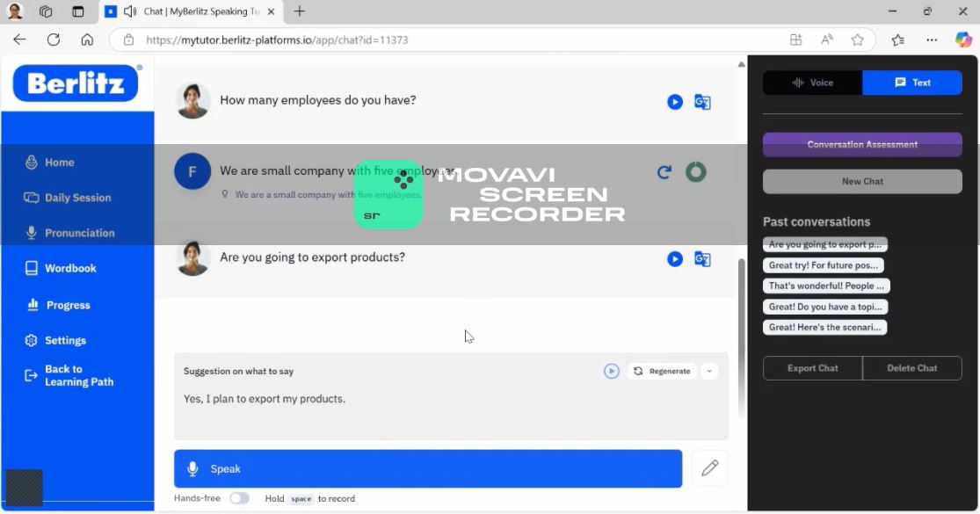
Task: Open the browser profile avatar
Action: click(x=15, y=11)
